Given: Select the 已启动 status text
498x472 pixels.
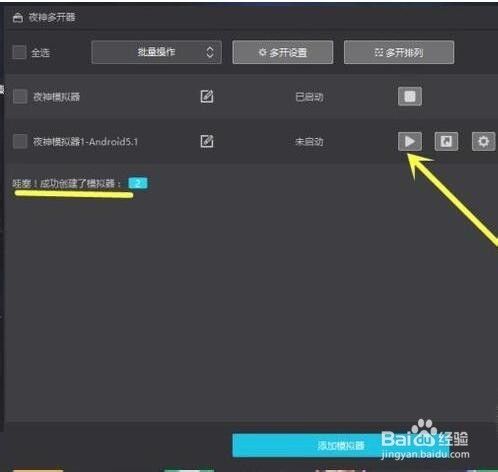Looking at the screenshot, I should point(309,97).
